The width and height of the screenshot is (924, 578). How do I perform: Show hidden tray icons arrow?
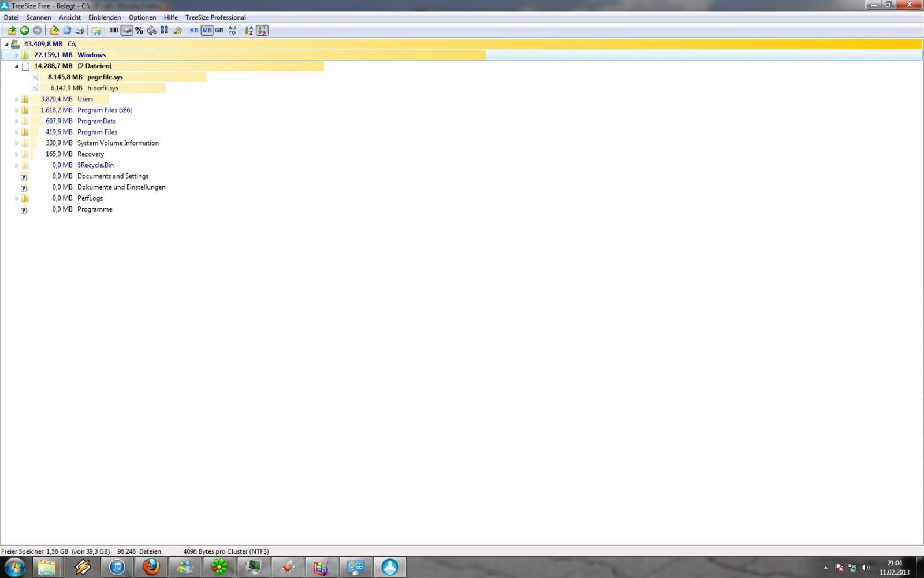click(825, 568)
